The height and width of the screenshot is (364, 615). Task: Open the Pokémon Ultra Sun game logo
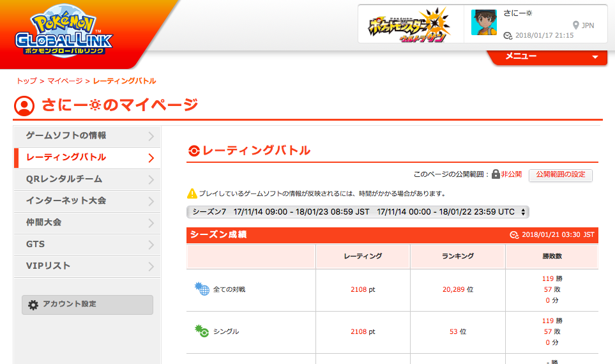tap(409, 26)
